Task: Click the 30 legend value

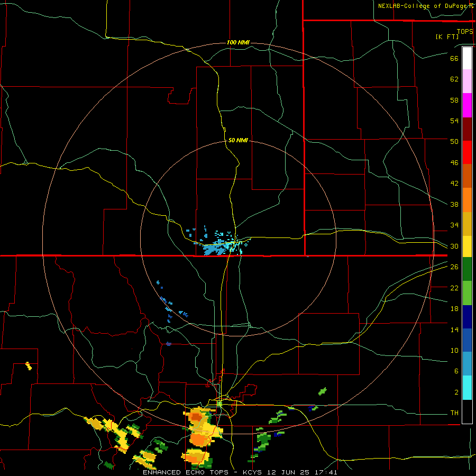Action: click(454, 246)
